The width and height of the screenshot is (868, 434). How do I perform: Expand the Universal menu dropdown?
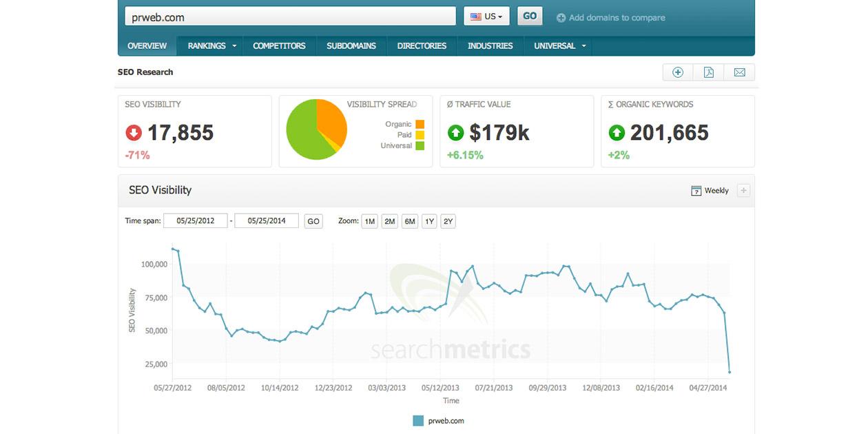coord(584,46)
